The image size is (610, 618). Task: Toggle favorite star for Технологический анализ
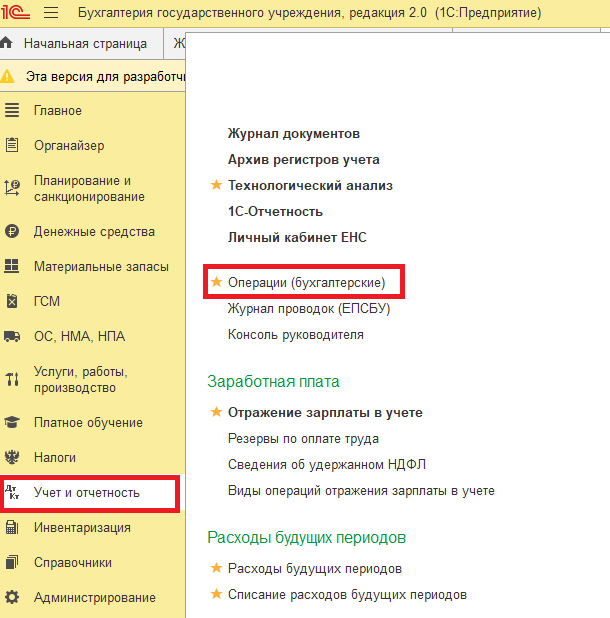[216, 185]
